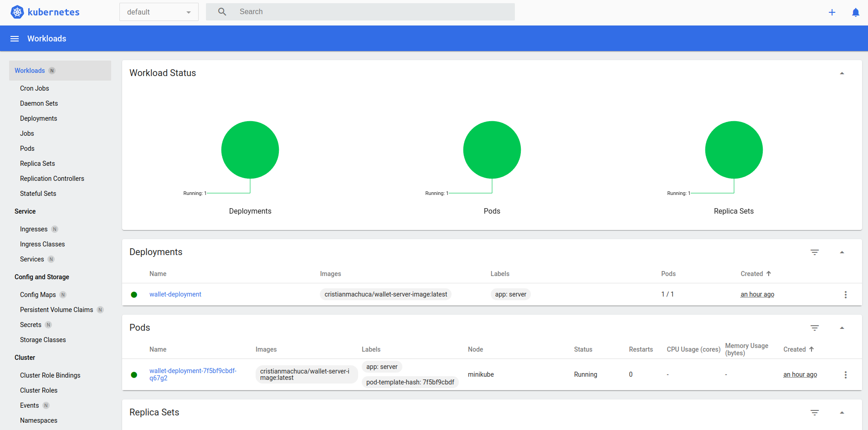Image resolution: width=868 pixels, height=430 pixels.
Task: Click the search magnifier icon
Action: click(x=222, y=12)
